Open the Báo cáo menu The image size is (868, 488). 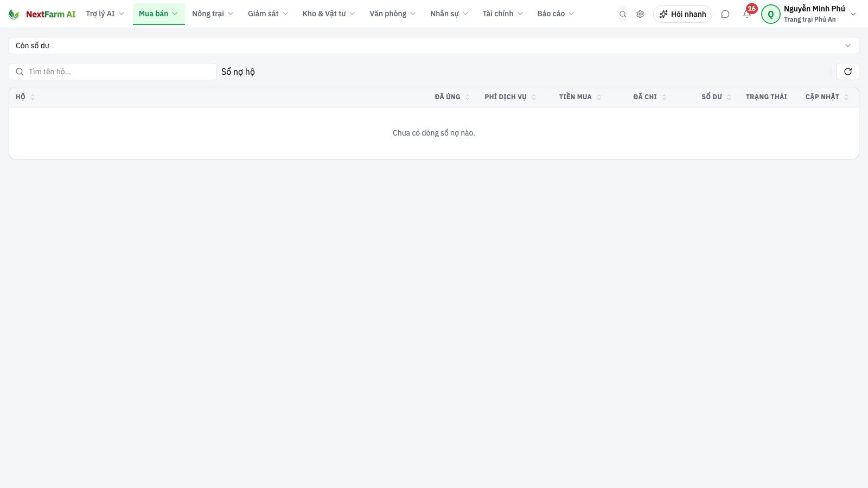click(556, 14)
